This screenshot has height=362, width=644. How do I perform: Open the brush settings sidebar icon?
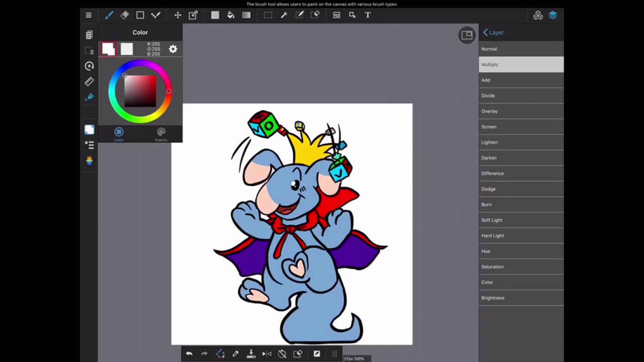click(x=89, y=97)
